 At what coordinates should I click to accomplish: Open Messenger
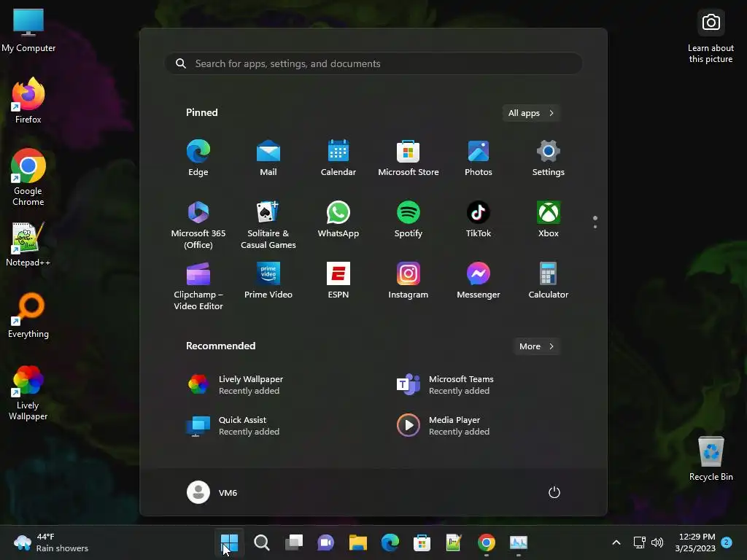(479, 281)
